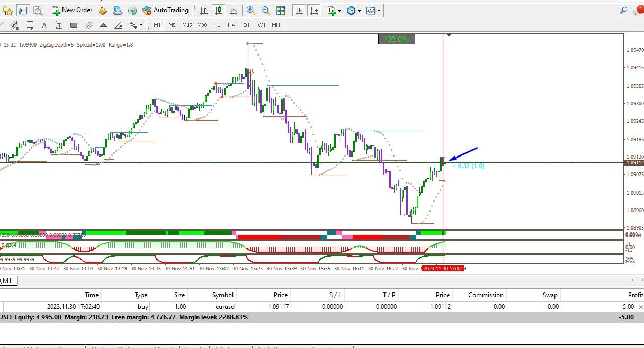This screenshot has height=348, width=644.
Task: Open the search magnifier icon
Action: (x=623, y=10)
